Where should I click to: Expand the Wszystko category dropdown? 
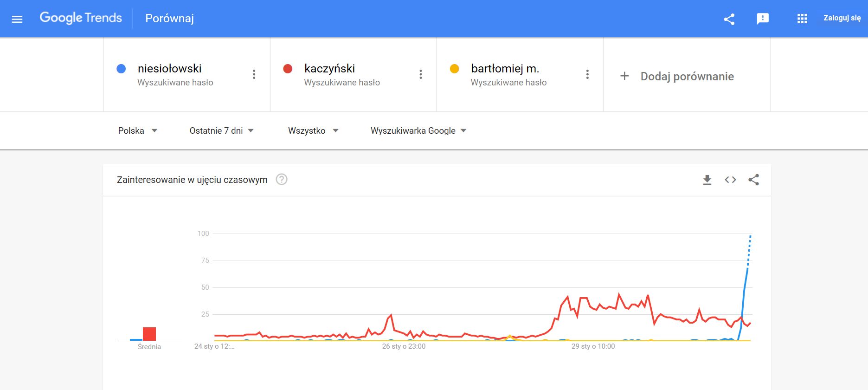(313, 131)
